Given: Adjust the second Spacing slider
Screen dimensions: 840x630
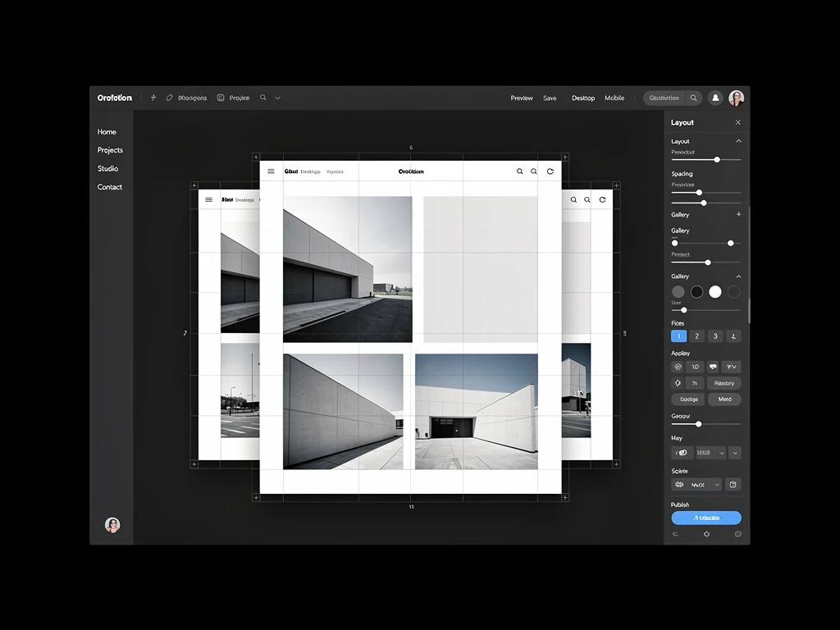Looking at the screenshot, I should click(x=704, y=203).
